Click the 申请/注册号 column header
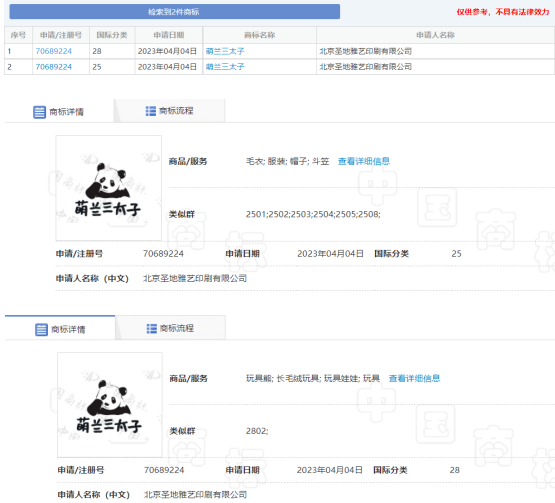 (61, 35)
